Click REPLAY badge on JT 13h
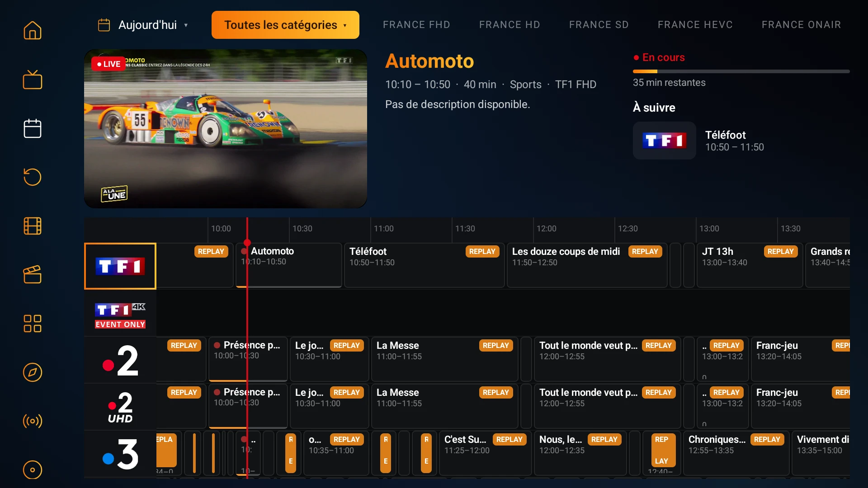The image size is (868, 488). (x=781, y=252)
